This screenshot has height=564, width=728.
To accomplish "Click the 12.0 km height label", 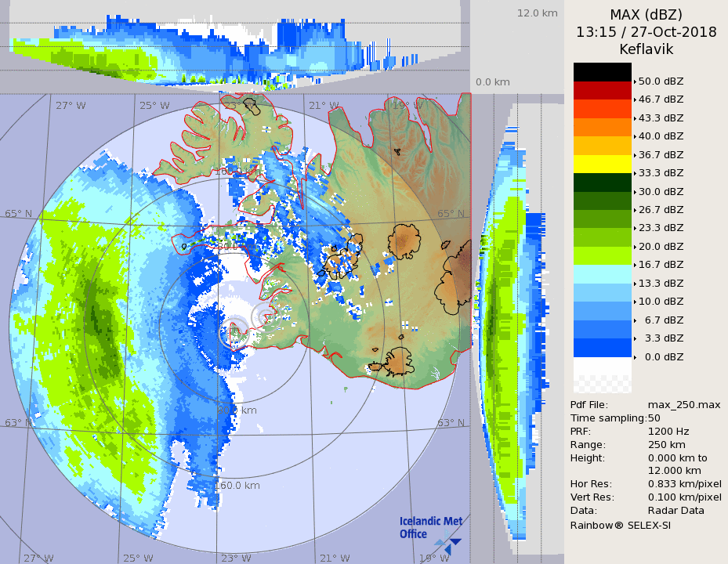I will coord(537,13).
